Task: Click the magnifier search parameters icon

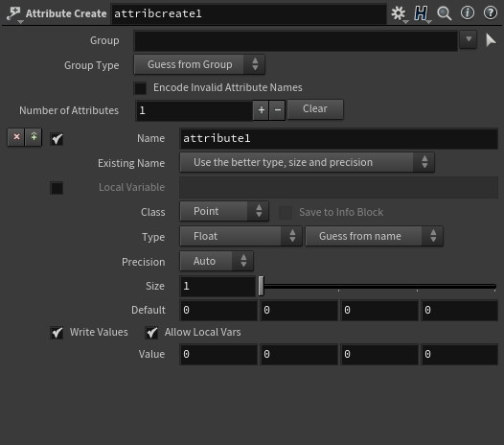Action: point(445,13)
